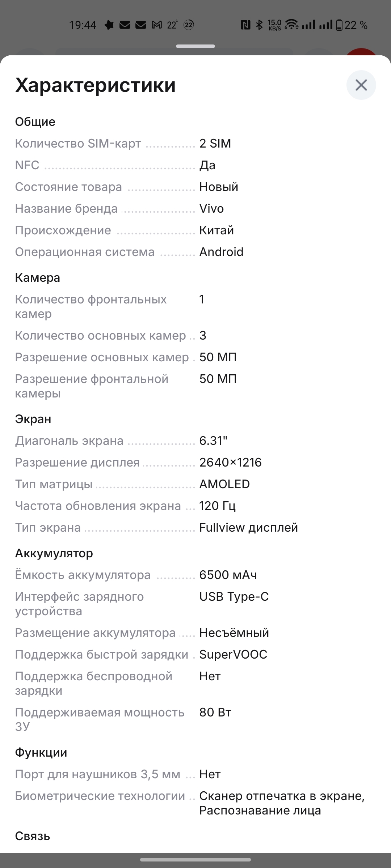This screenshot has height=868, width=391.
Task: Tap the sheet drag handle at top
Action: (195, 46)
